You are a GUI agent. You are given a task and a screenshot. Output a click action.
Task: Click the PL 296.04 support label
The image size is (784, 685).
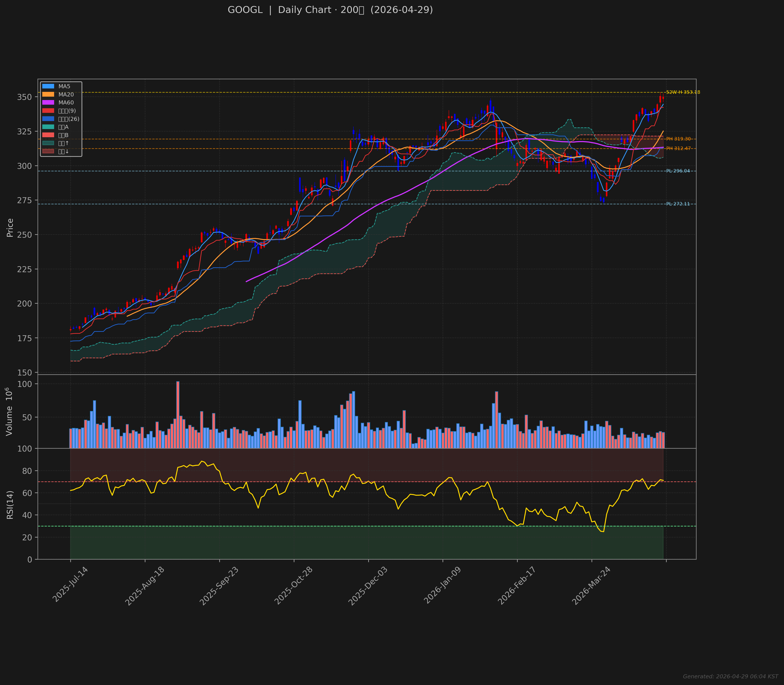click(678, 171)
